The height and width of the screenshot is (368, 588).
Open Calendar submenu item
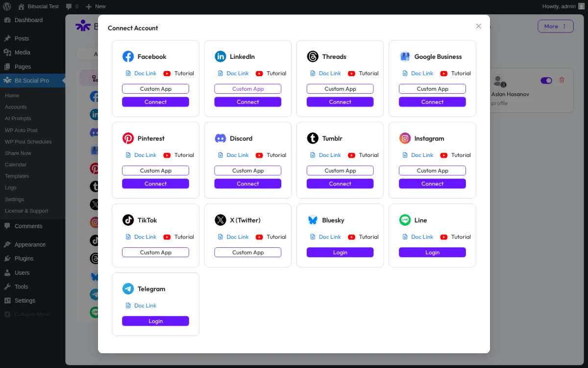16,164
